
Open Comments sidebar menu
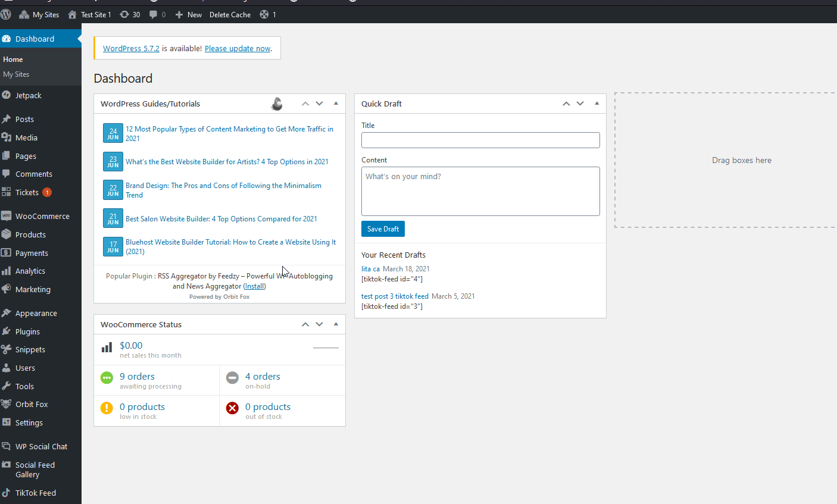[40, 174]
